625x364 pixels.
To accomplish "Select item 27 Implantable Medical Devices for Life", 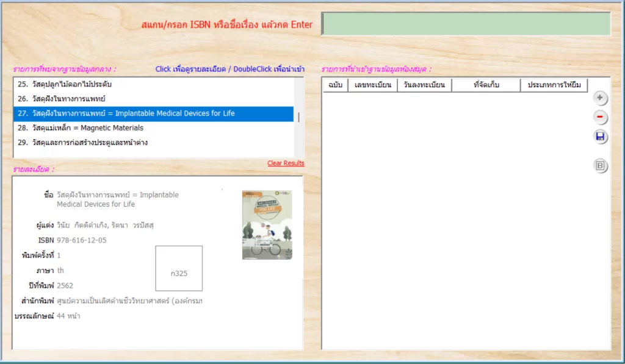I will (x=153, y=113).
